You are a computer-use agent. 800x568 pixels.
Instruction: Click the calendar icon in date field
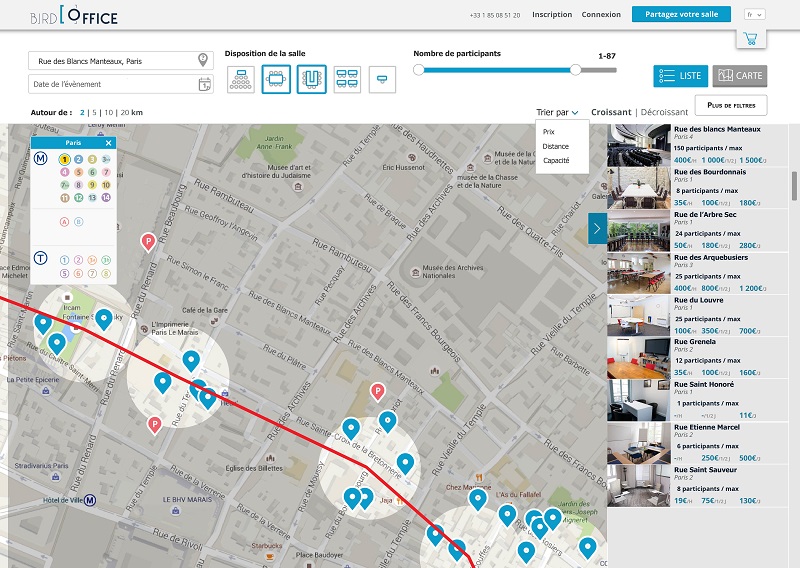click(x=204, y=84)
